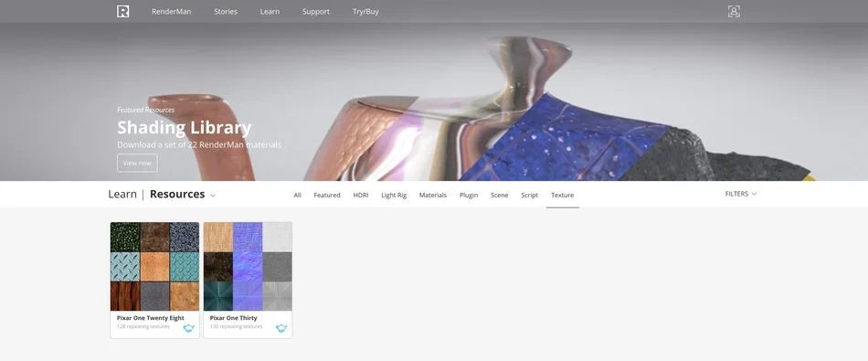Click the Learn breadcrumb beside Resources
Viewport: 868px width, 361px height.
(x=122, y=195)
